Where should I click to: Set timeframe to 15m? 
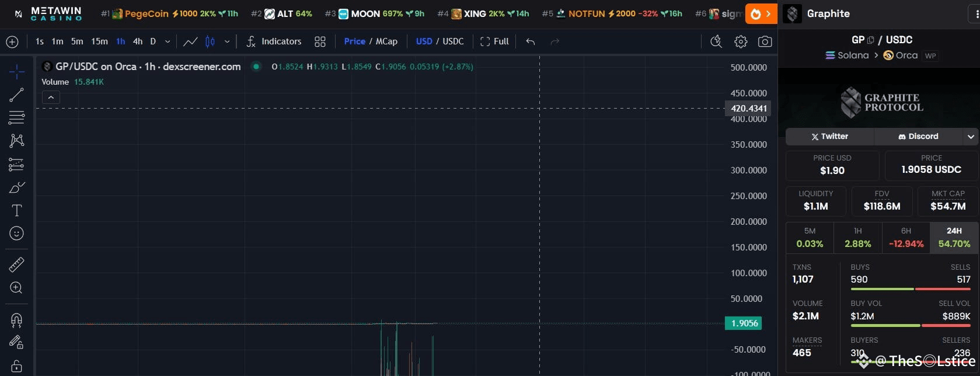[99, 41]
